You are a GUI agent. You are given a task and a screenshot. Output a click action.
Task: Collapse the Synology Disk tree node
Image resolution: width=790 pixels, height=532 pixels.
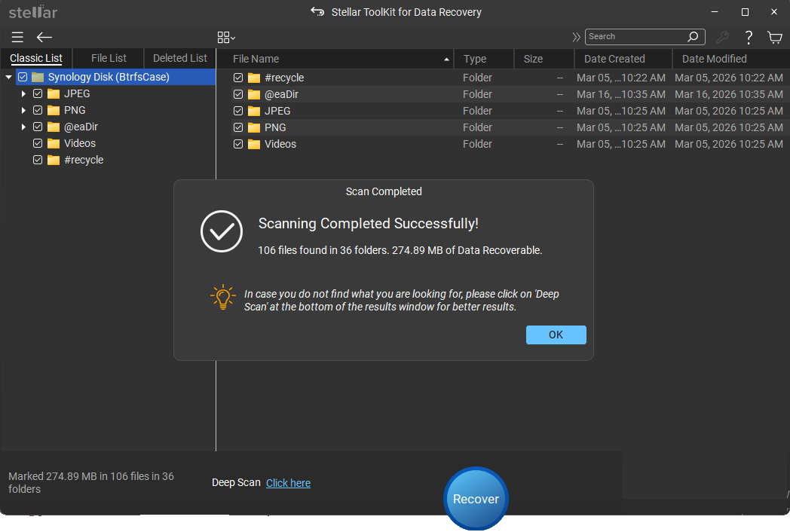coord(8,76)
